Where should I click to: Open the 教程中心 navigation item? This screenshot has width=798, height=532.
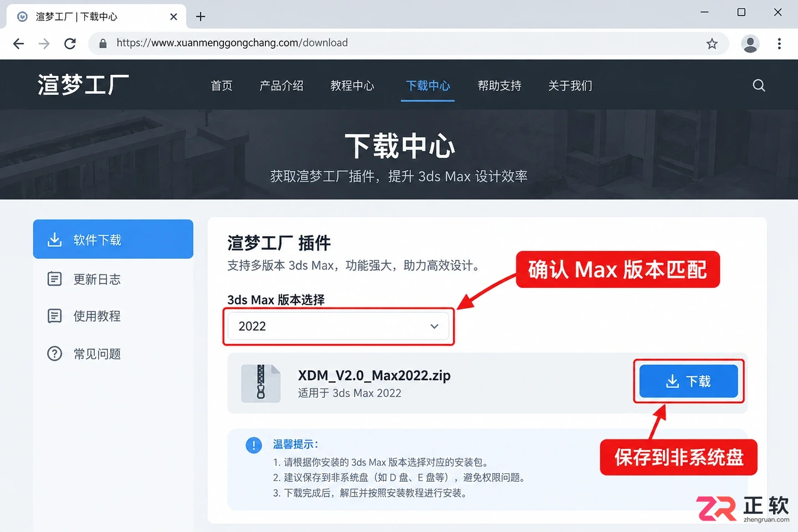[x=352, y=86]
